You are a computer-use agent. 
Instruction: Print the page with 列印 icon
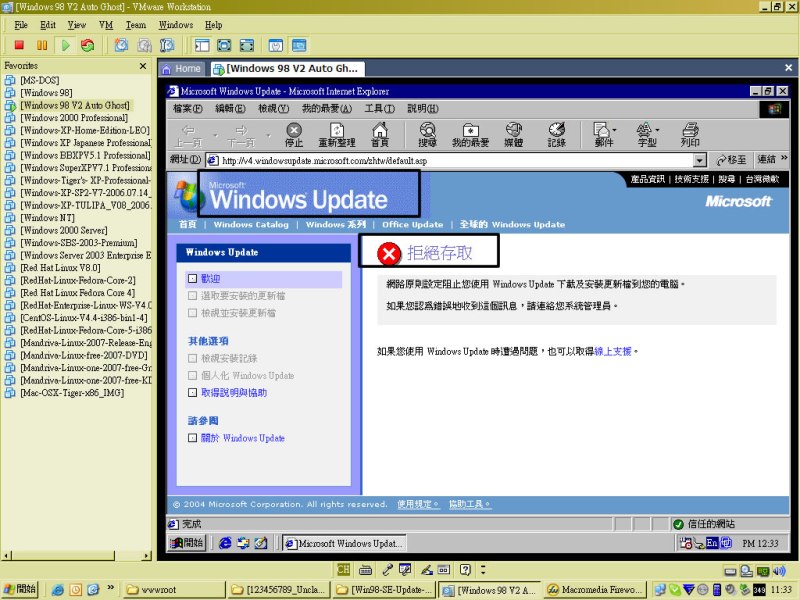(x=690, y=135)
